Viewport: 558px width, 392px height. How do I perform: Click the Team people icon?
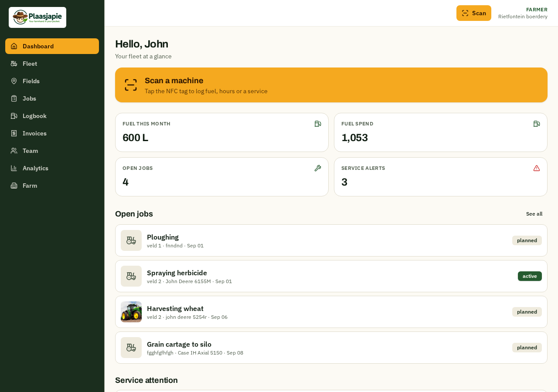click(x=14, y=151)
